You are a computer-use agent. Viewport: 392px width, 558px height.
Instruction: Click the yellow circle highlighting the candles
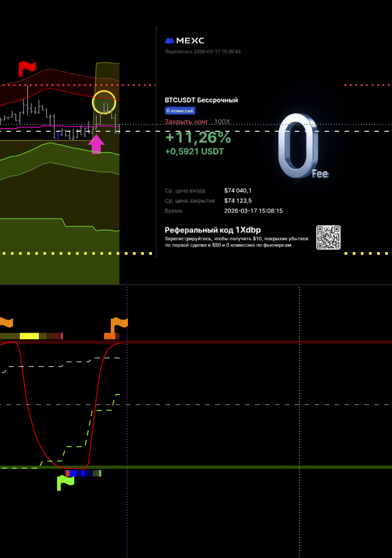(x=104, y=102)
